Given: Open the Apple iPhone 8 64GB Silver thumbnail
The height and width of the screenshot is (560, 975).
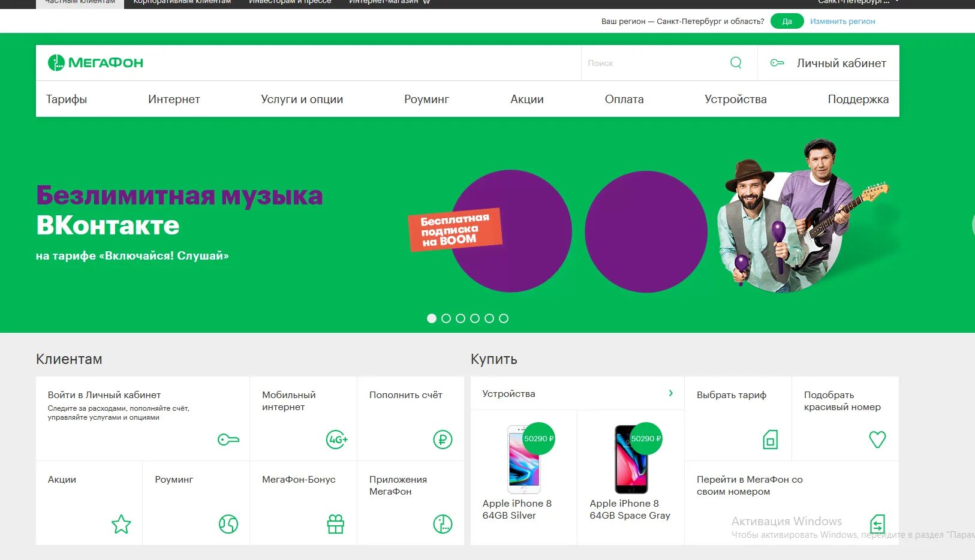Looking at the screenshot, I should (x=523, y=459).
